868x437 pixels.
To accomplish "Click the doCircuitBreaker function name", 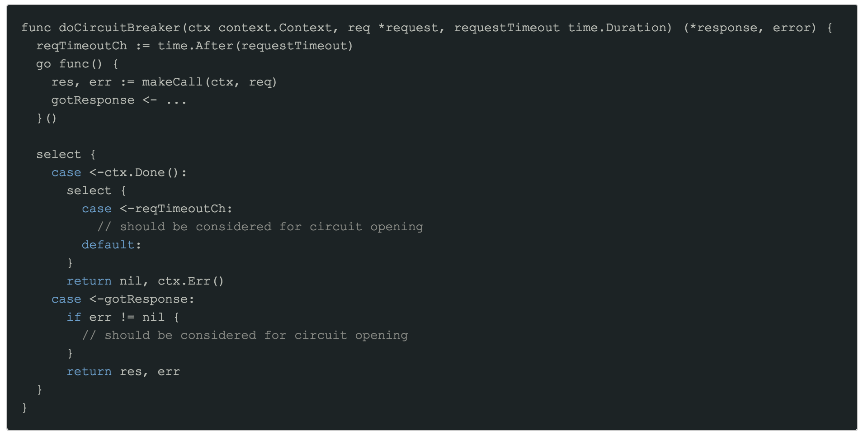I will coord(119,28).
